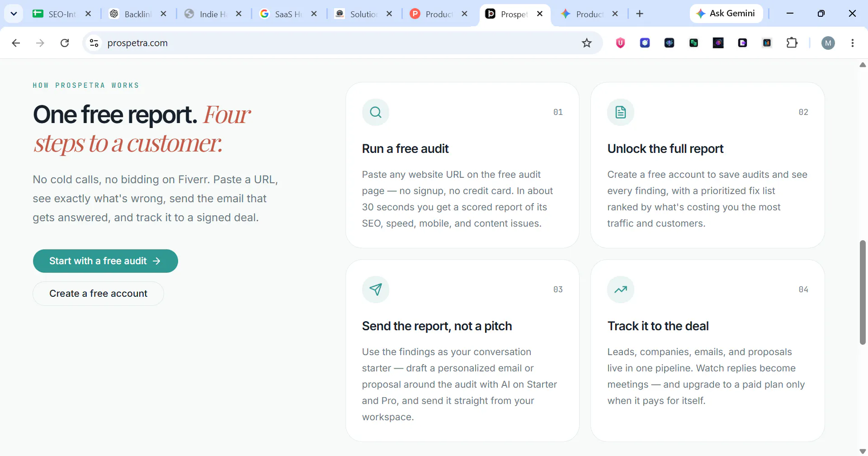Open the green square extension icon
The image size is (868, 456).
click(693, 43)
